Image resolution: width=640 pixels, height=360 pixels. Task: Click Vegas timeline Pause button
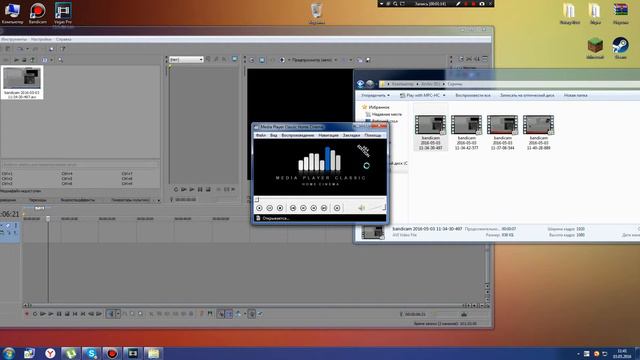click(59, 314)
